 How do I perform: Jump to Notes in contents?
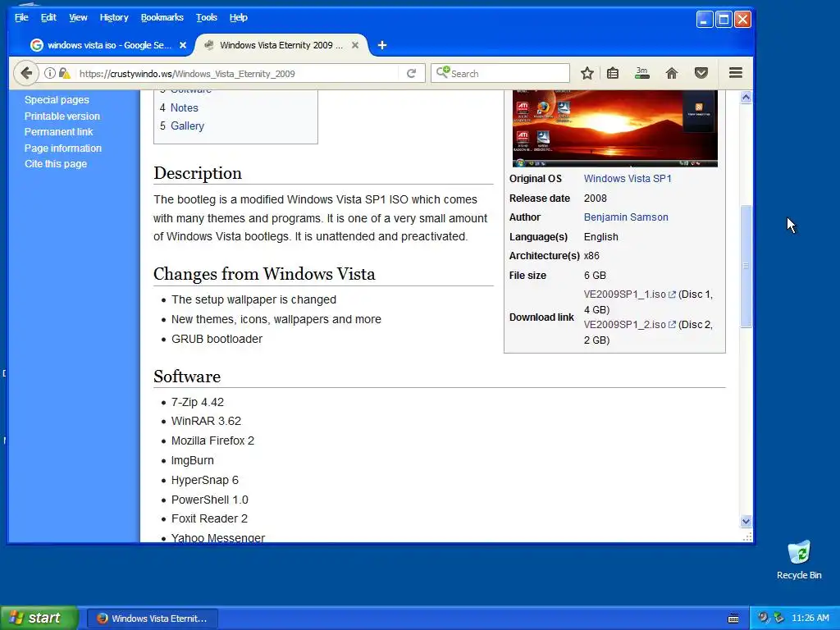(185, 107)
